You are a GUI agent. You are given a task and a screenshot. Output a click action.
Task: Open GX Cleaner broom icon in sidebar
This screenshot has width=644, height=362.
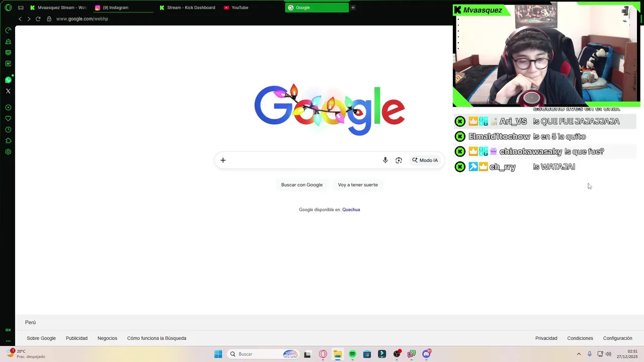point(8,41)
